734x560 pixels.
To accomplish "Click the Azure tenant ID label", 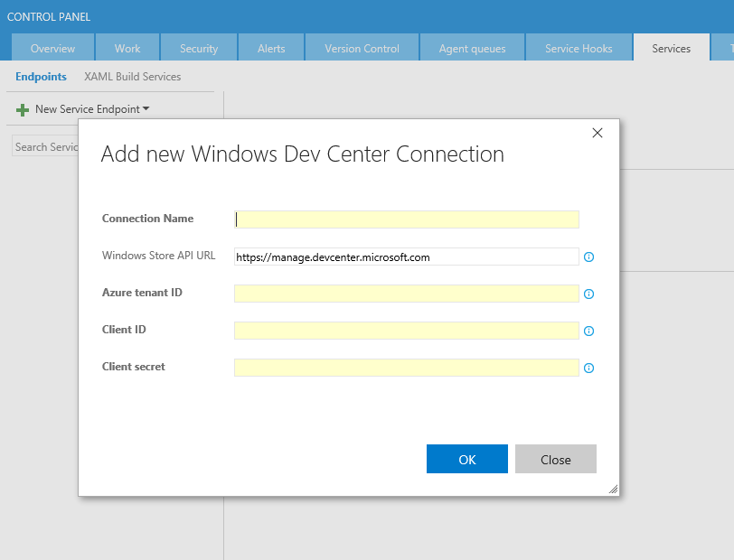I will 142,293.
